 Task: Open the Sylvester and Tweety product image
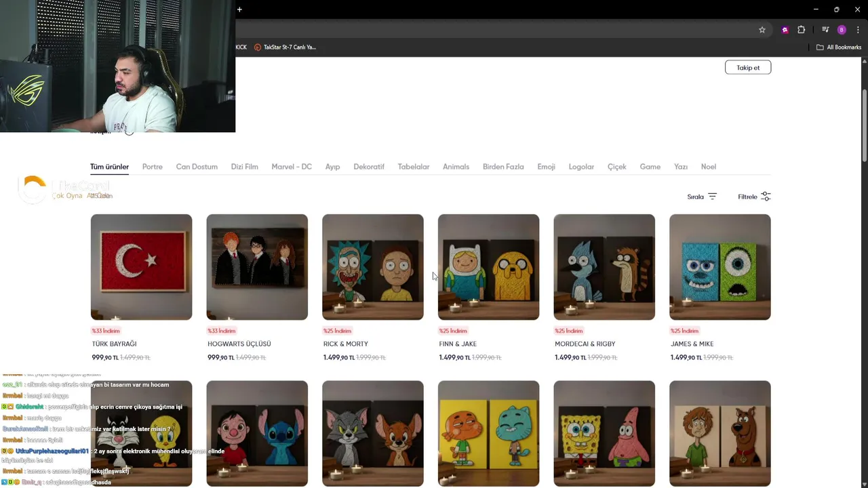coord(141,434)
